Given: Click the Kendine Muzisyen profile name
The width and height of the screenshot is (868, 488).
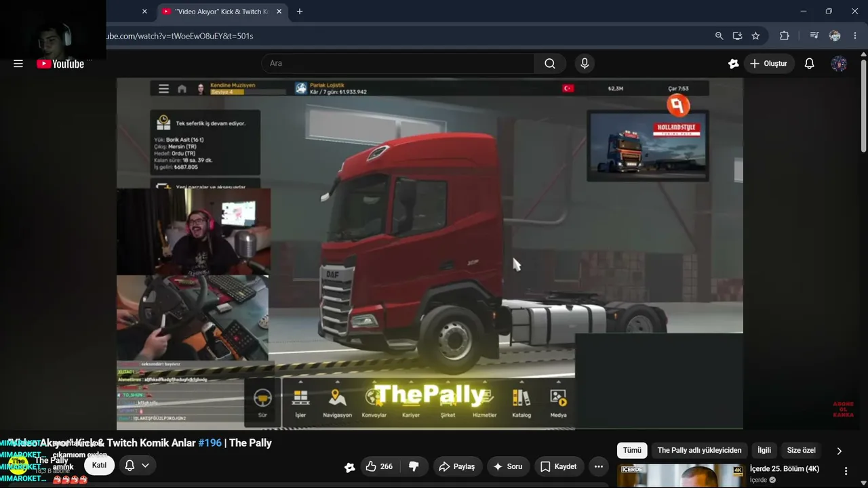Looking at the screenshot, I should coord(233,85).
